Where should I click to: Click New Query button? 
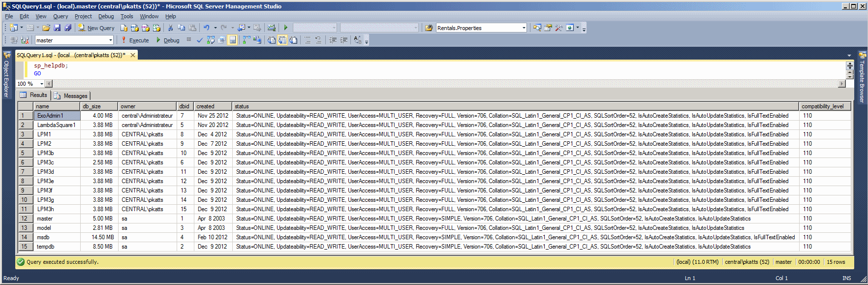[x=96, y=28]
